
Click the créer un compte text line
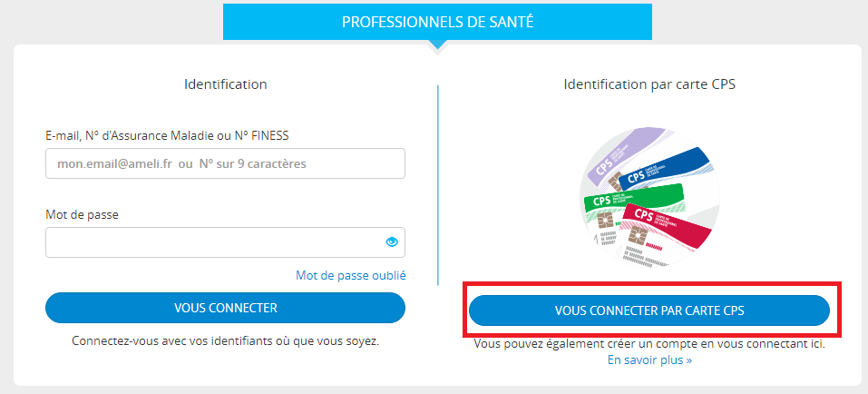pyautogui.click(x=649, y=343)
